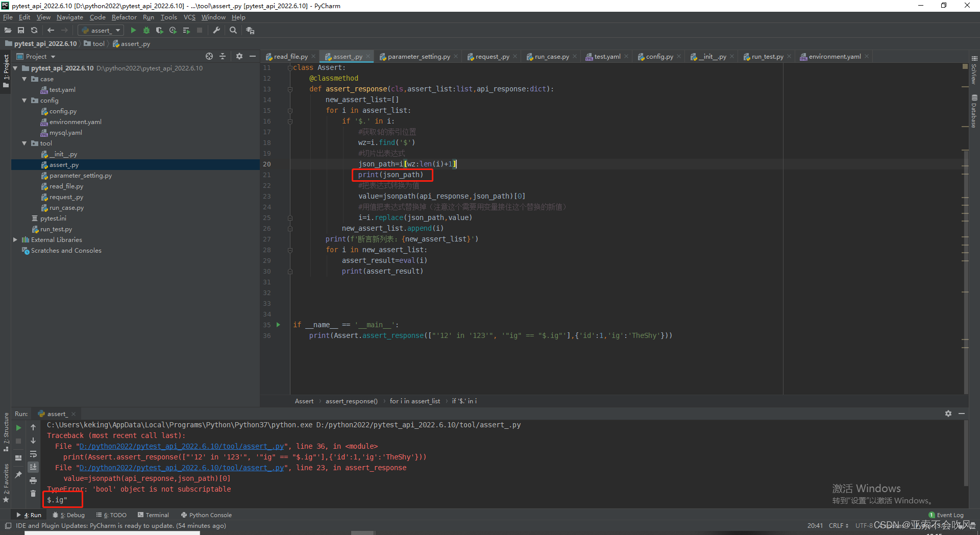The height and width of the screenshot is (535, 980).
Task: Collapse all in the Project panel
Action: [x=223, y=56]
